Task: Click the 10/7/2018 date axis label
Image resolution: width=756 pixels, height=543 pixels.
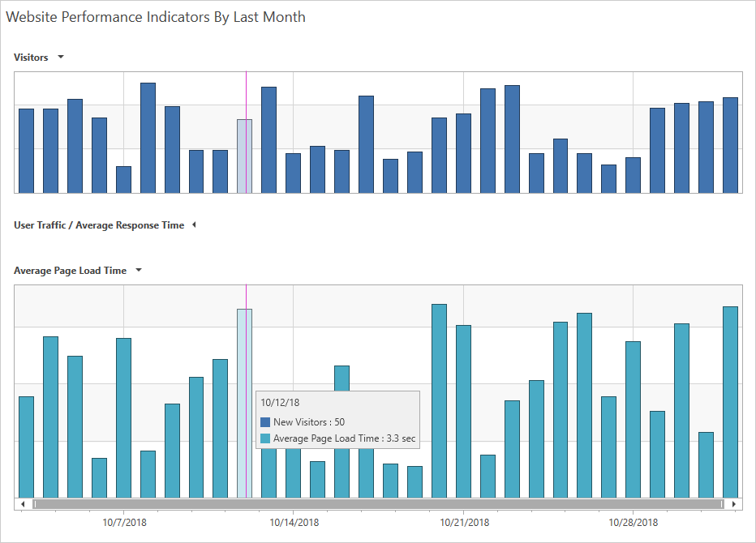Action: tap(124, 523)
